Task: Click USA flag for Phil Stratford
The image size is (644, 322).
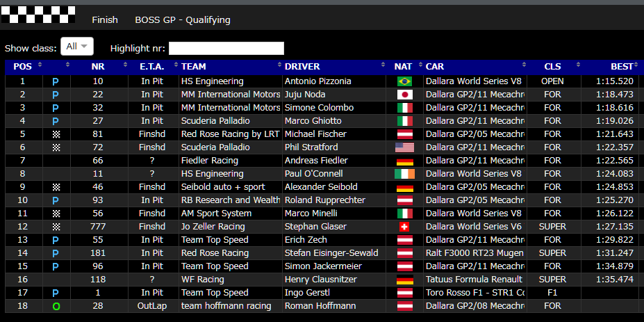Action: click(x=404, y=147)
